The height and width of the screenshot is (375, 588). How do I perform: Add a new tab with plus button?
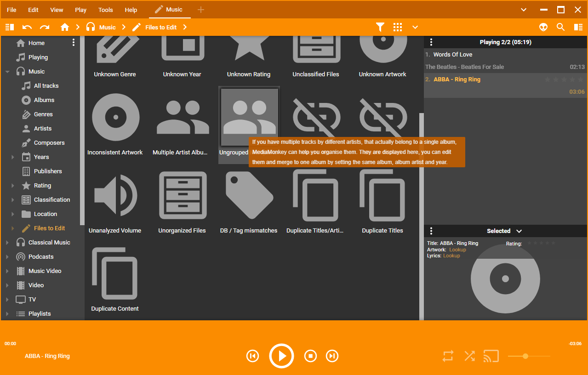[200, 10]
